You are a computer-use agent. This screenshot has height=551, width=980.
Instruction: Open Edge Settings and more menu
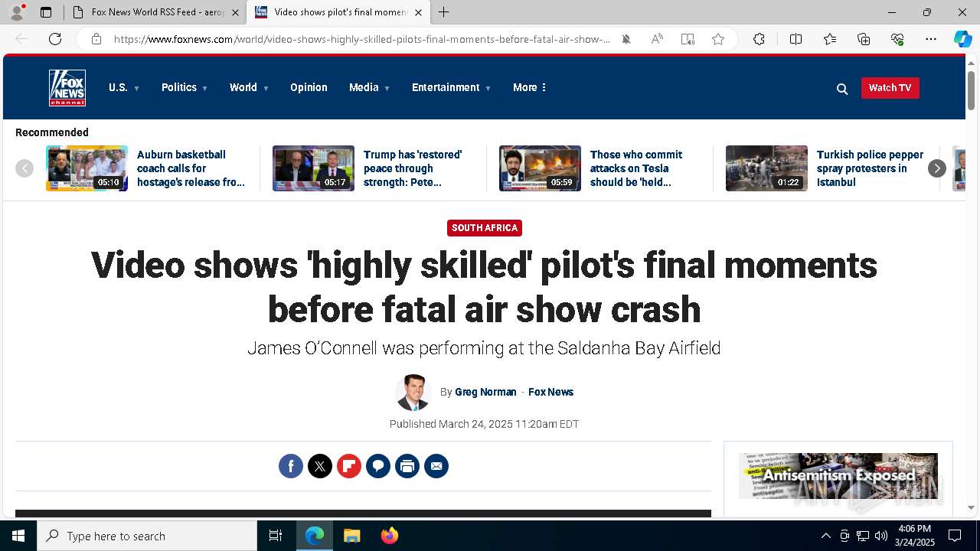931,39
